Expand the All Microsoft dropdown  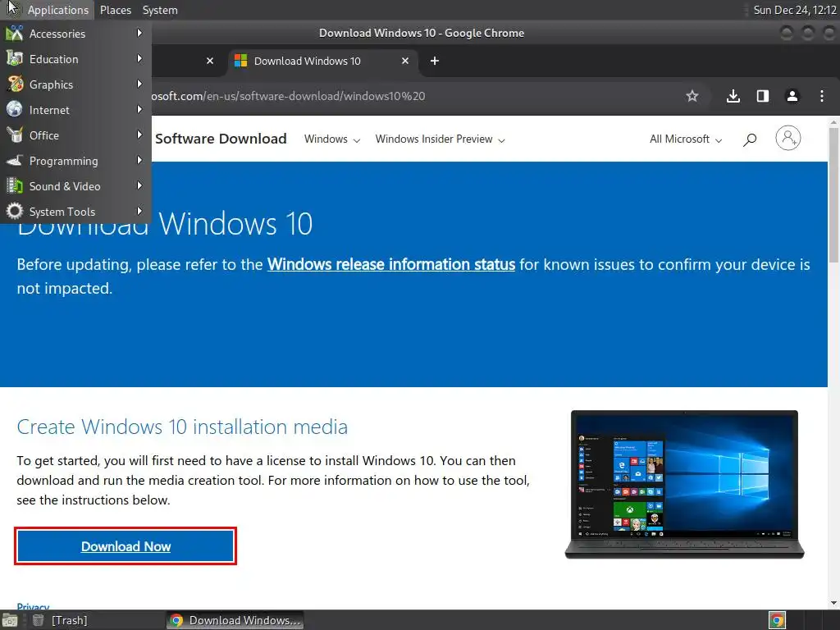[x=686, y=139]
